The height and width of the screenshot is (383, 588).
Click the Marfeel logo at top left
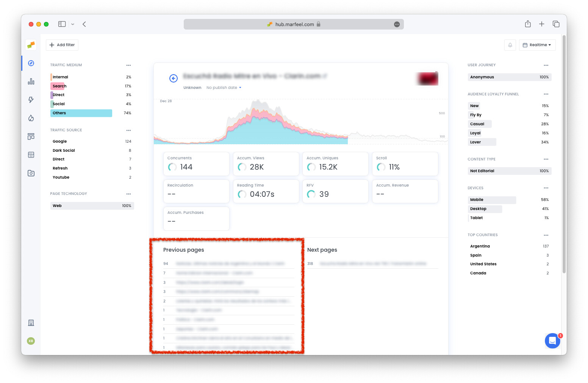click(31, 45)
